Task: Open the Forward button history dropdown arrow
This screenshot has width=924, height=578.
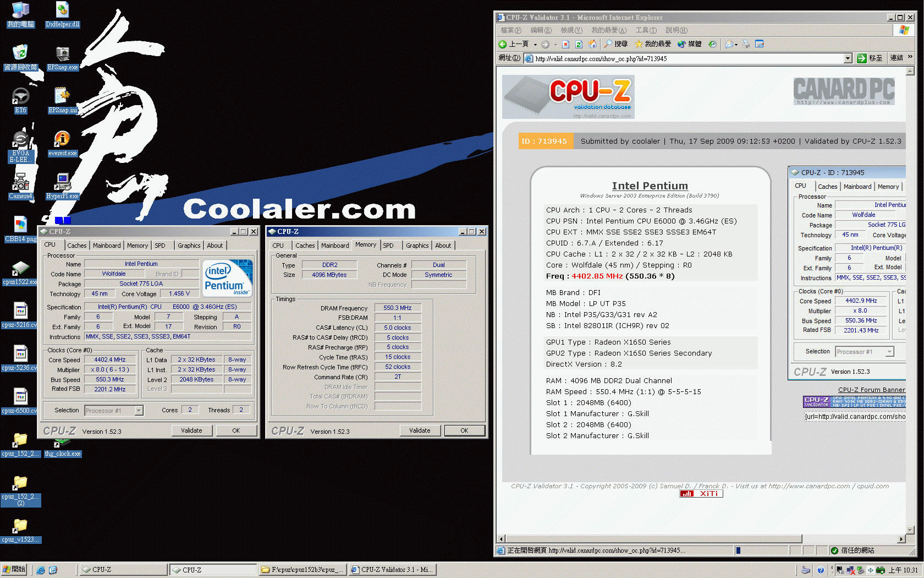Action: (555, 45)
